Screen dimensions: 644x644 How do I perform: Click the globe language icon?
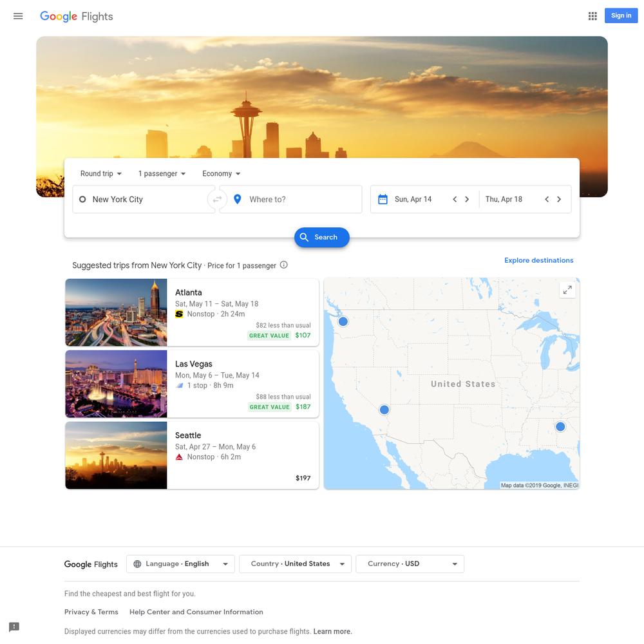(137, 564)
